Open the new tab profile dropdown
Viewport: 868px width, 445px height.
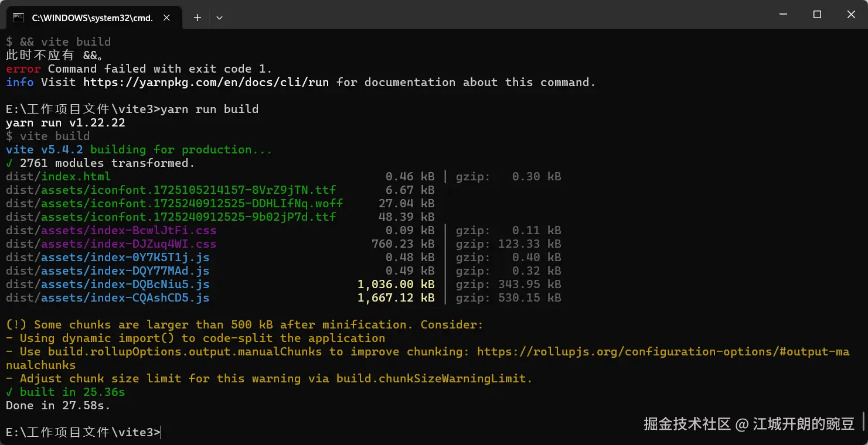coord(219,18)
